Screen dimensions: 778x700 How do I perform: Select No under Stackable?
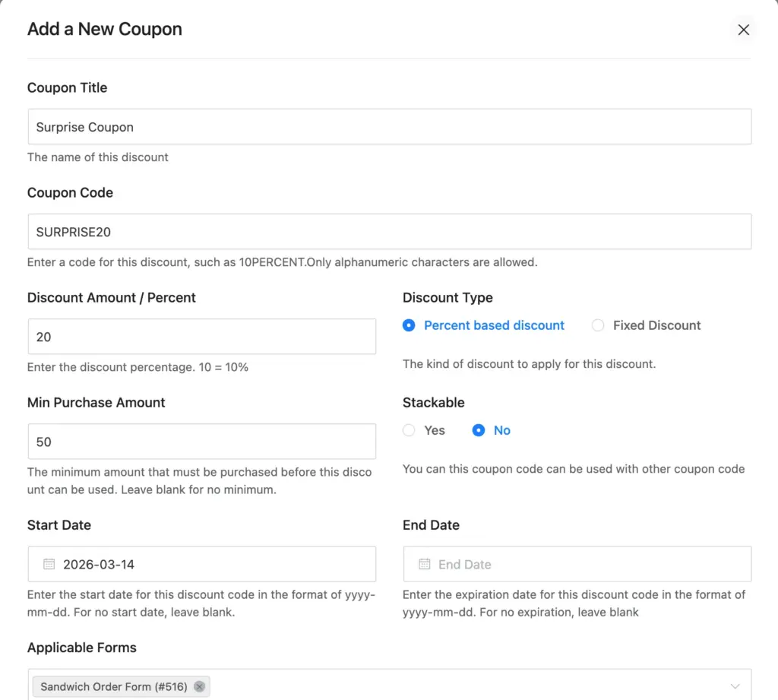[478, 430]
